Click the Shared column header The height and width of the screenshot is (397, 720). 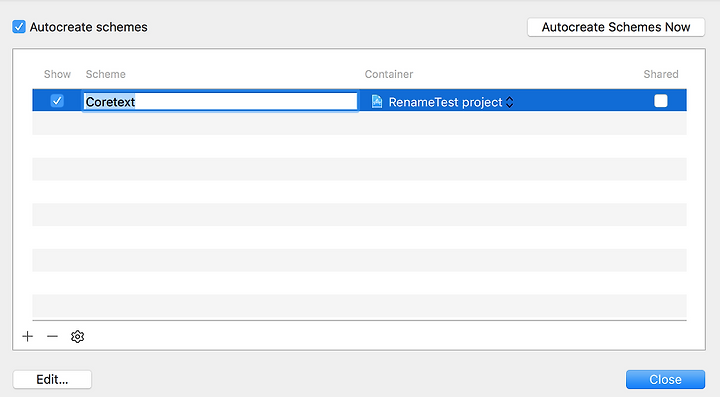[x=661, y=74]
